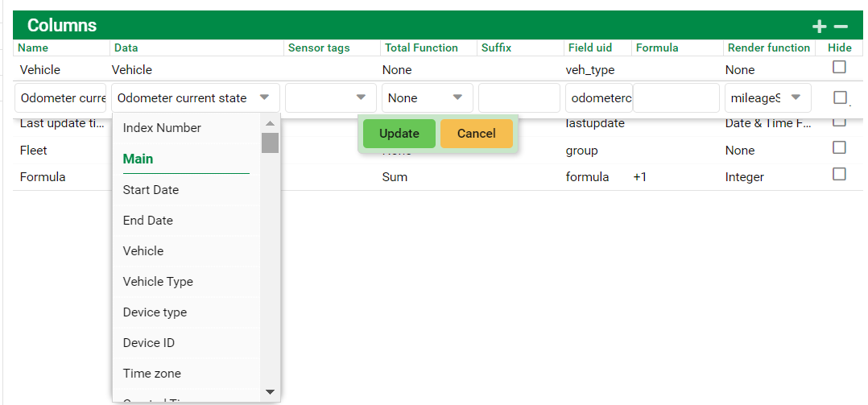
Task: Enable Hide checkbox in Odometer editing row
Action: (840, 97)
